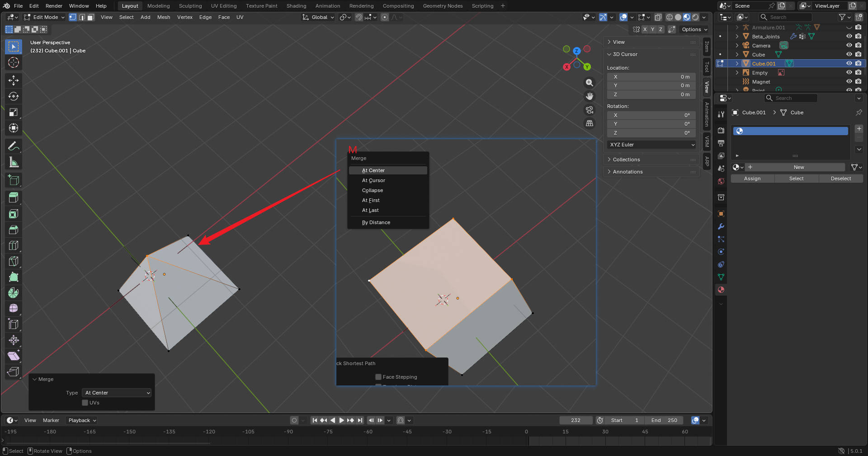The width and height of the screenshot is (868, 456).
Task: Select the Move tool
Action: tap(14, 80)
